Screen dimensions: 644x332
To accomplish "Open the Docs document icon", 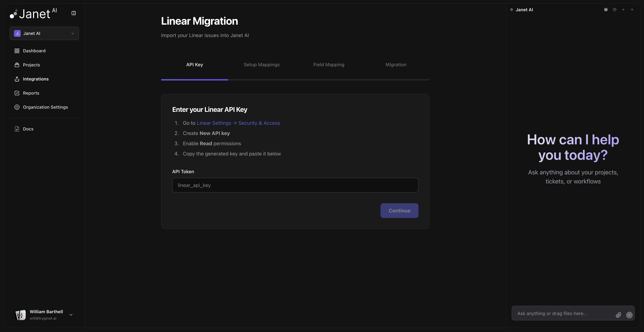I will pos(17,129).
